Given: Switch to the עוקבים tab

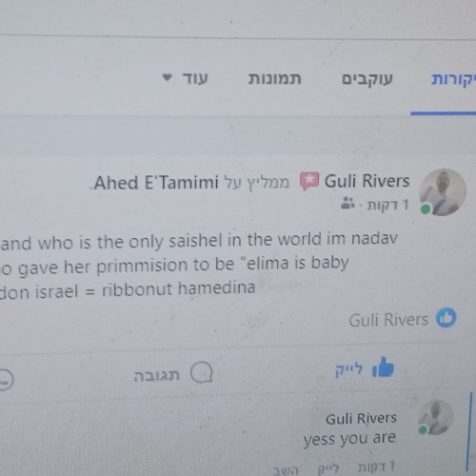Looking at the screenshot, I should tap(367, 79).
